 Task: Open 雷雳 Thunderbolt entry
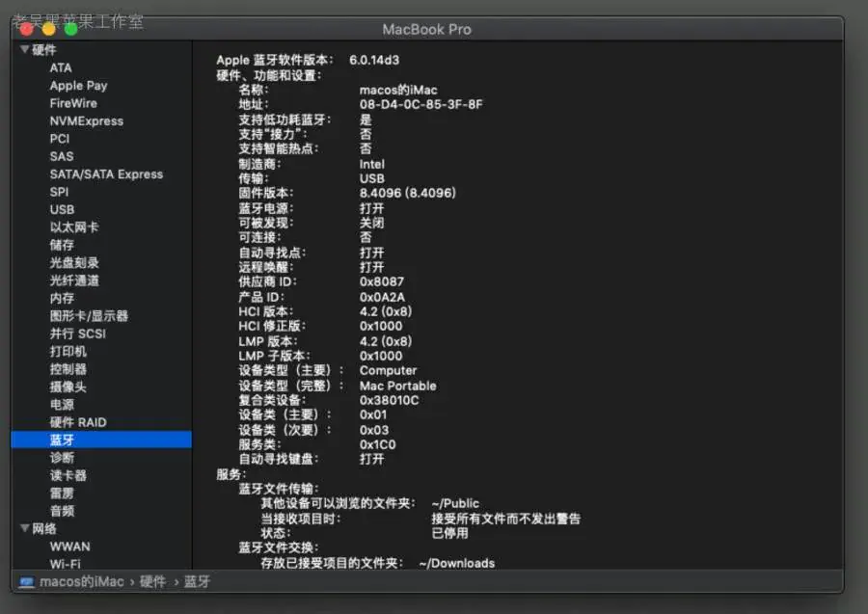point(62,493)
